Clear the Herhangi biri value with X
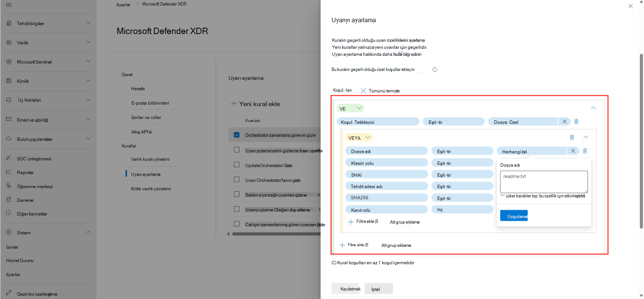 (573, 151)
